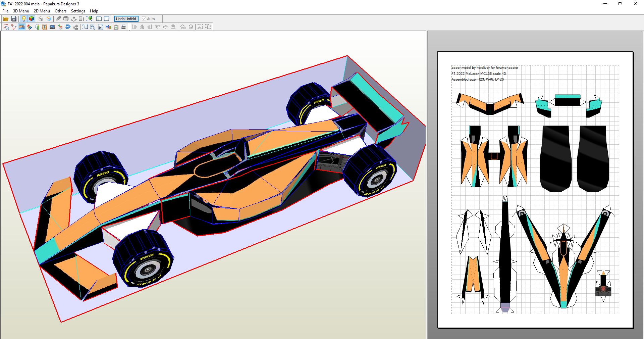Screen dimensions: 644x339
Task: Click the anchor icon in the toolbar
Action: [74, 19]
